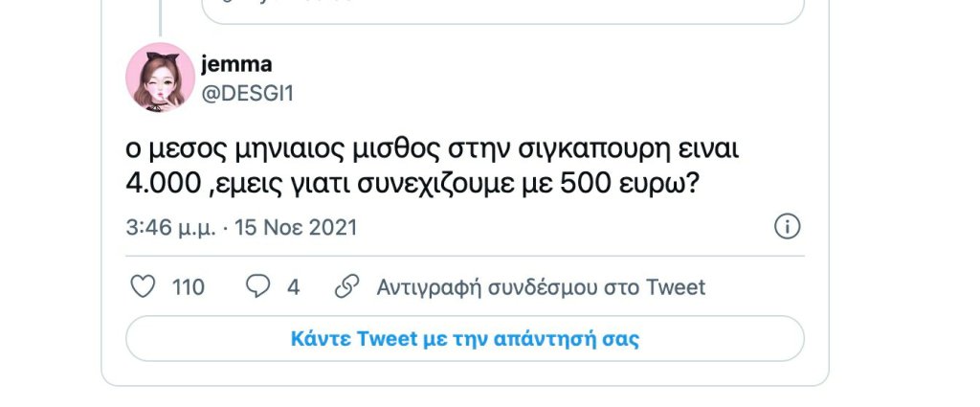Click the 4 replies count
Screen dimensions: 980x407
pyautogui.click(x=294, y=286)
